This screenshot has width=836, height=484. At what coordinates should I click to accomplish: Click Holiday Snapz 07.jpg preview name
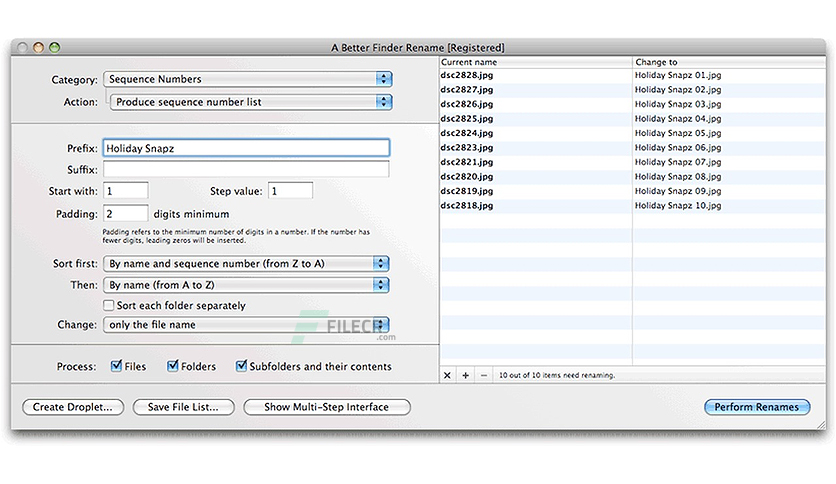pos(678,162)
